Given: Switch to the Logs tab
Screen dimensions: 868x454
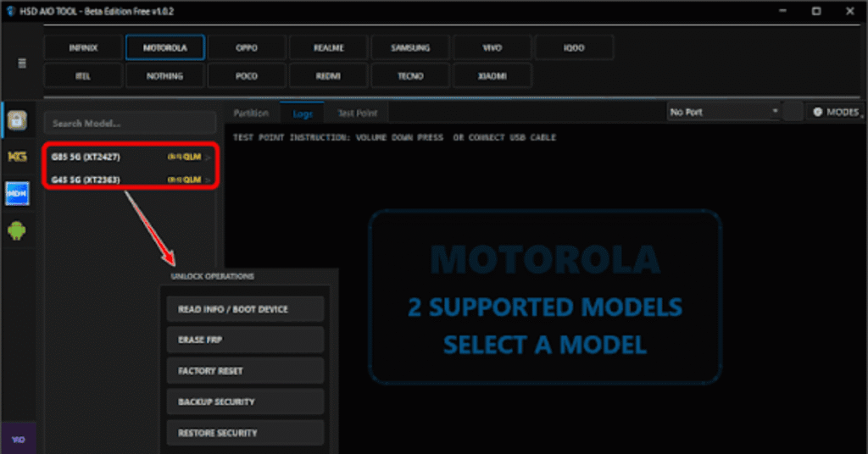Looking at the screenshot, I should (303, 113).
